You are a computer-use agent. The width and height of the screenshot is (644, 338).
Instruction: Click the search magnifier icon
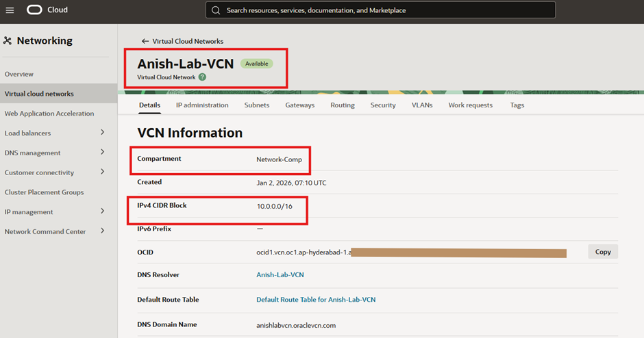216,10
